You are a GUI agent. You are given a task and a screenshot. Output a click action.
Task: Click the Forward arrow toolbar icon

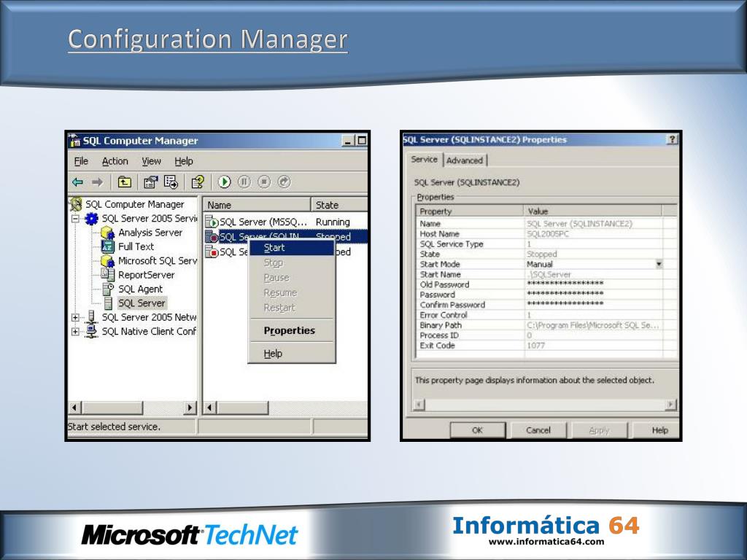tap(97, 182)
